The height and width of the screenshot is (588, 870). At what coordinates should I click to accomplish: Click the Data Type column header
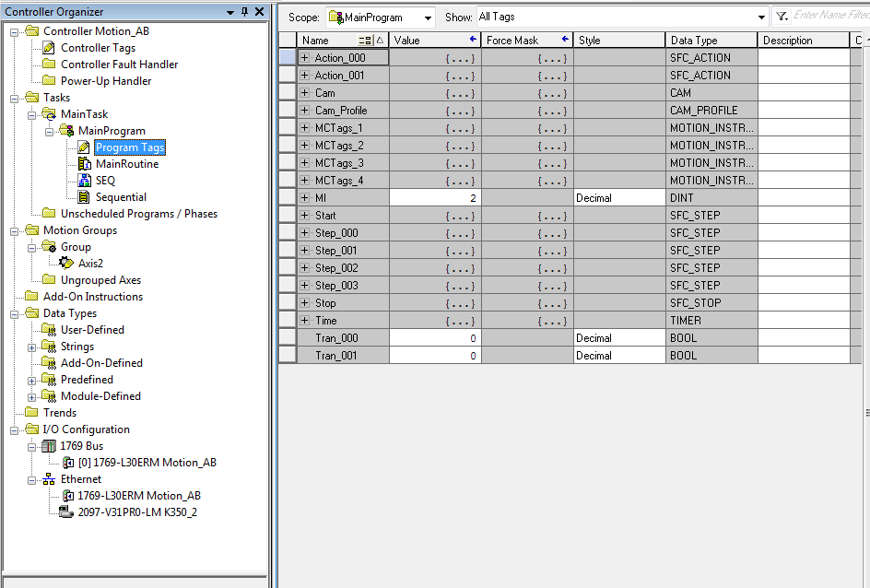point(711,40)
